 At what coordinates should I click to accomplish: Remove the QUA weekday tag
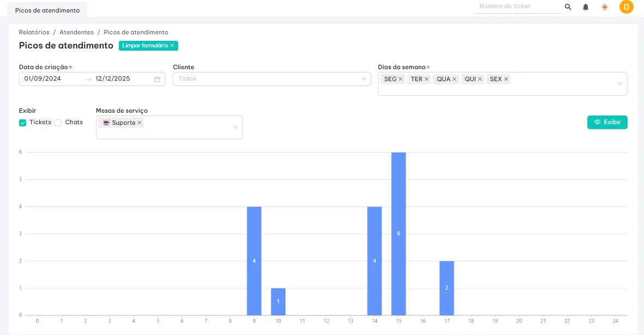tap(454, 79)
